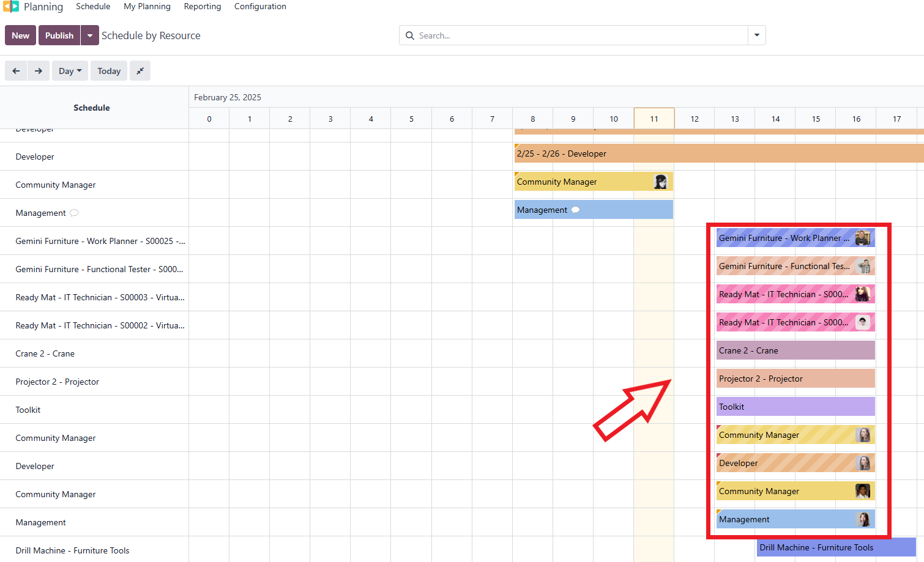Click the avatar on the Ready Mat IT Technician shift

(863, 294)
